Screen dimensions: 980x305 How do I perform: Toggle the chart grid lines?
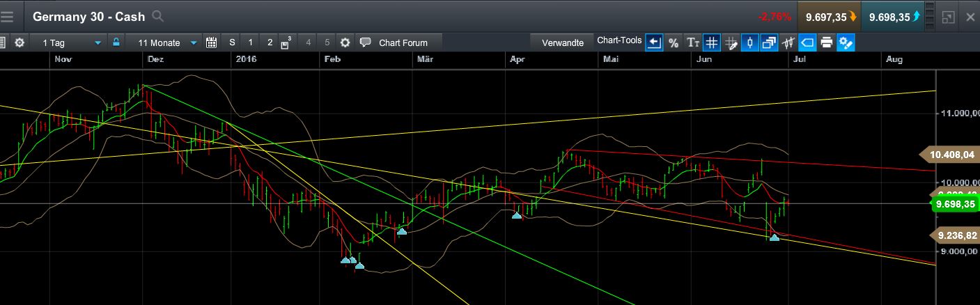[x=711, y=42]
